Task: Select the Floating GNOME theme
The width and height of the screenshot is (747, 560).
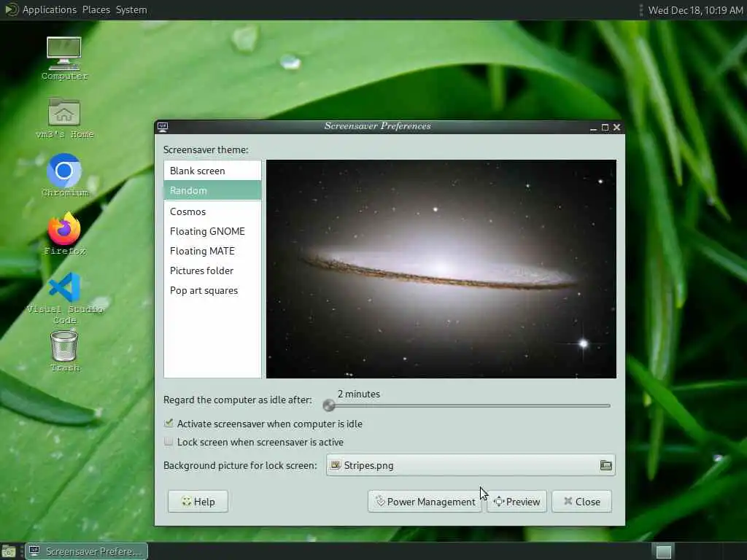Action: 212,231
